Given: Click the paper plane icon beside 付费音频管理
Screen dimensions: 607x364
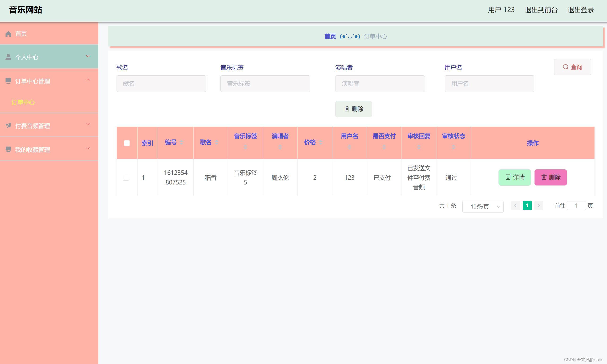Looking at the screenshot, I should pyautogui.click(x=8, y=126).
